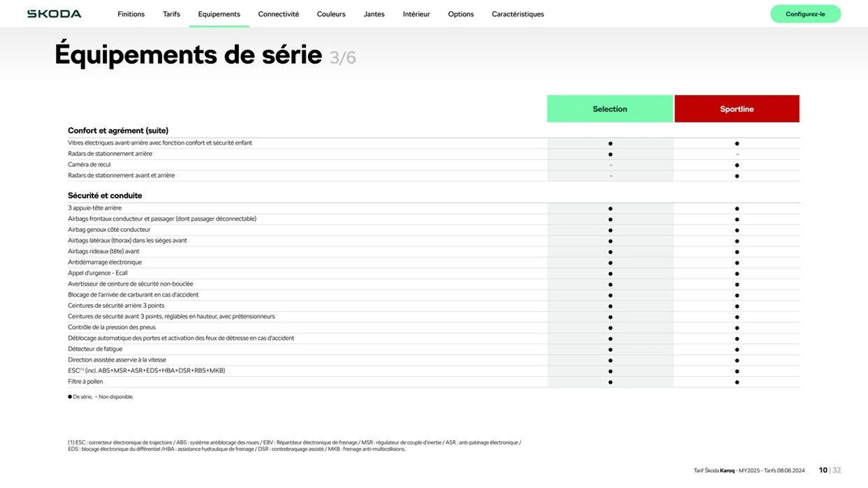This screenshot has width=868, height=488.
Task: View Caméra de recul availability dot
Action: 736,164
